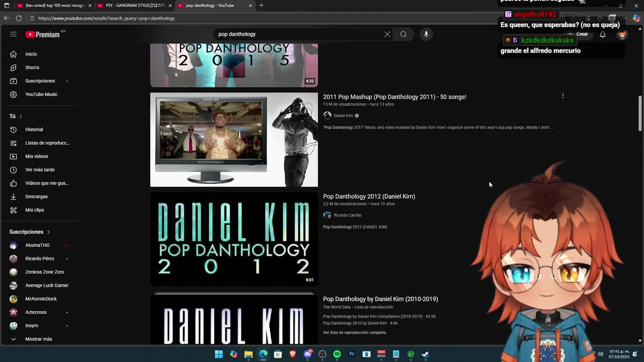Screen dimensions: 644x362
Task: Open Spotify from the taskbar
Action: 337,354
